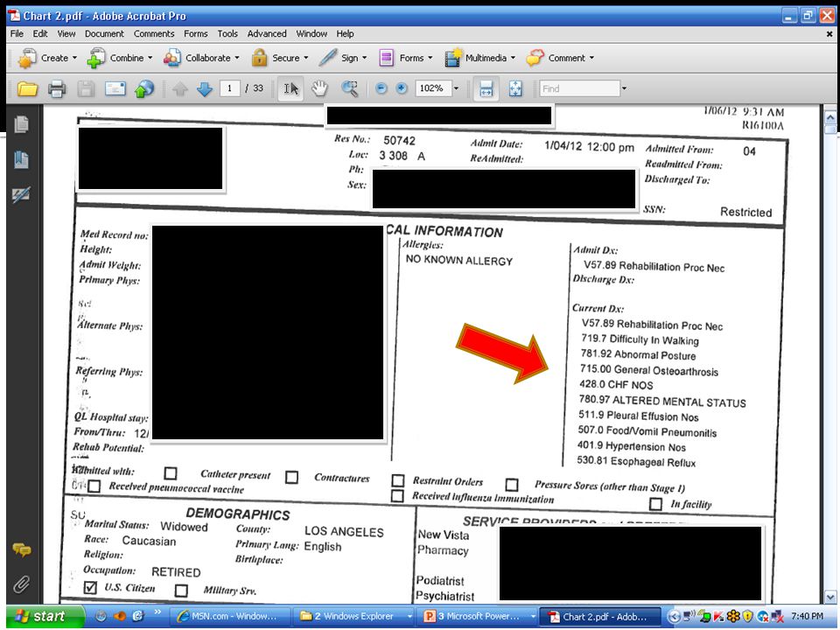Click the Windows start button
The image size is (840, 630).
pyautogui.click(x=45, y=616)
